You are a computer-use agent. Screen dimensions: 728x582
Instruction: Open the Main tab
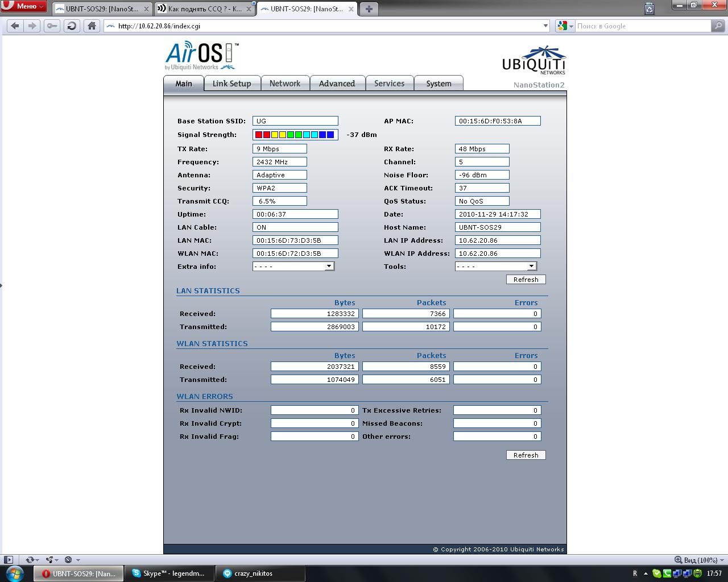coord(184,84)
